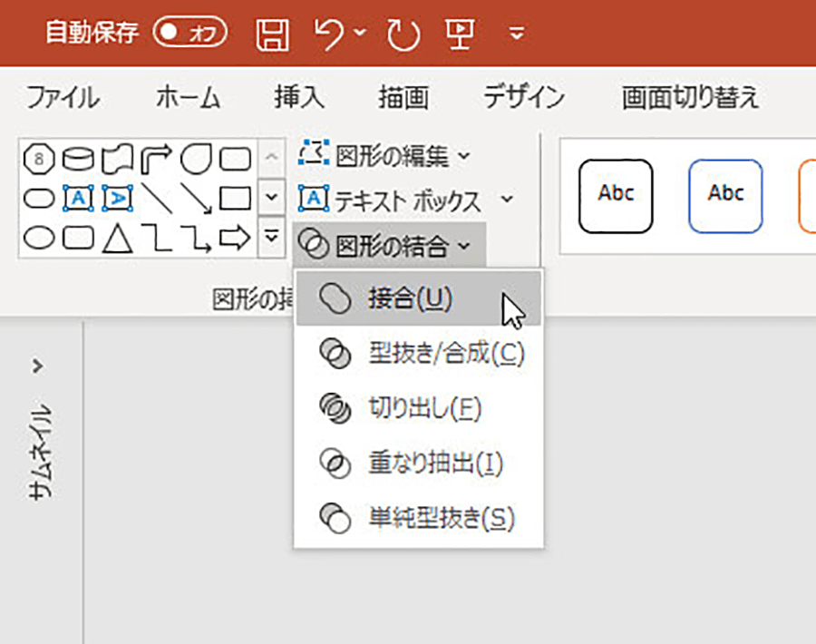Select 重なり抽出(I) menu option
Image resolution: width=816 pixels, height=644 pixels.
tap(435, 463)
